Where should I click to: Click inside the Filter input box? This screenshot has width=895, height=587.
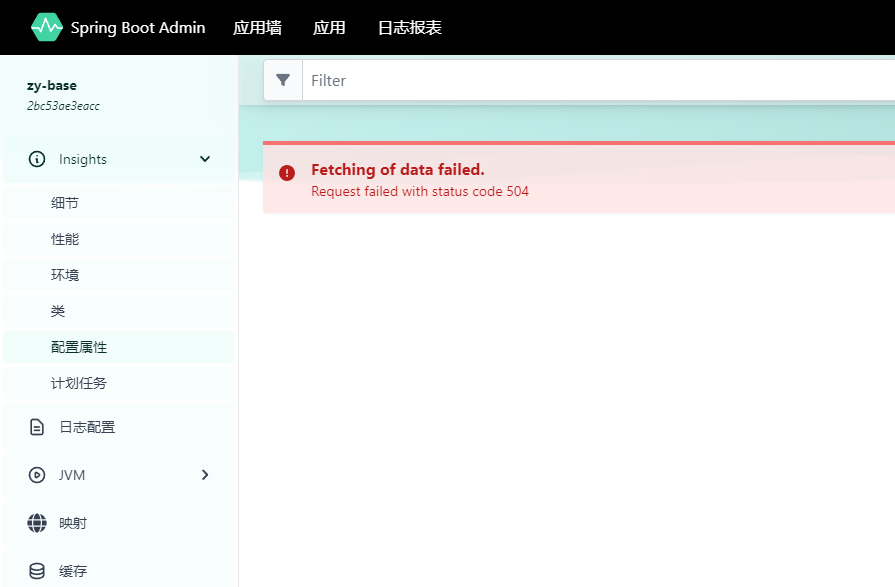(450, 79)
